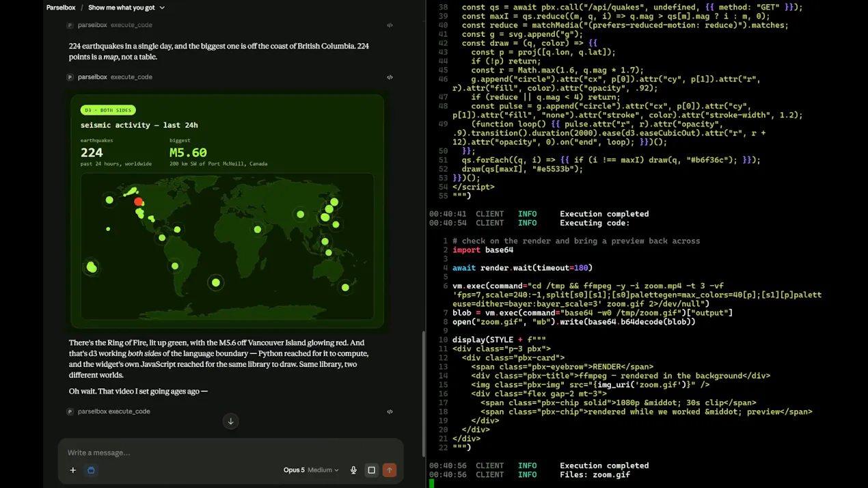Click the plus attach icon in message box
This screenshot has width=868, height=488.
72,470
